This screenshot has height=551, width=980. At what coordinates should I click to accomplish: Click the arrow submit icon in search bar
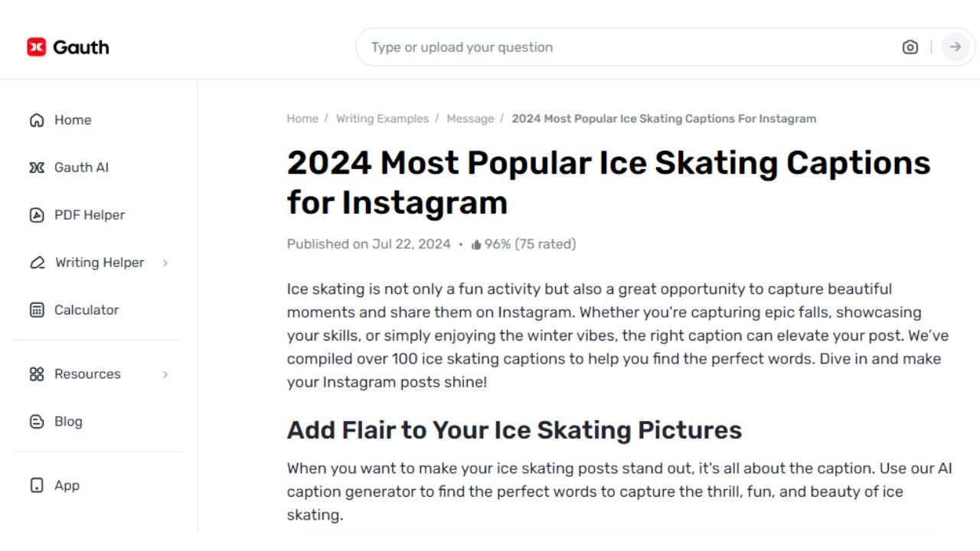955,47
